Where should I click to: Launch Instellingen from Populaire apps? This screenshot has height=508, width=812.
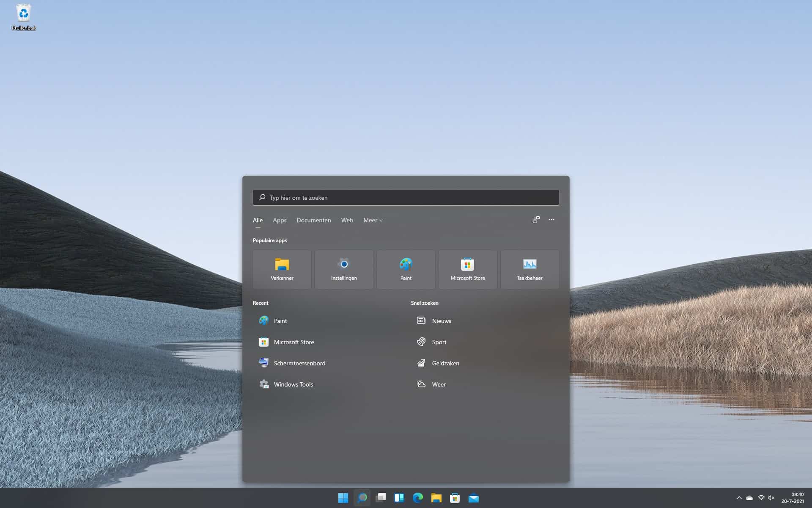344,269
